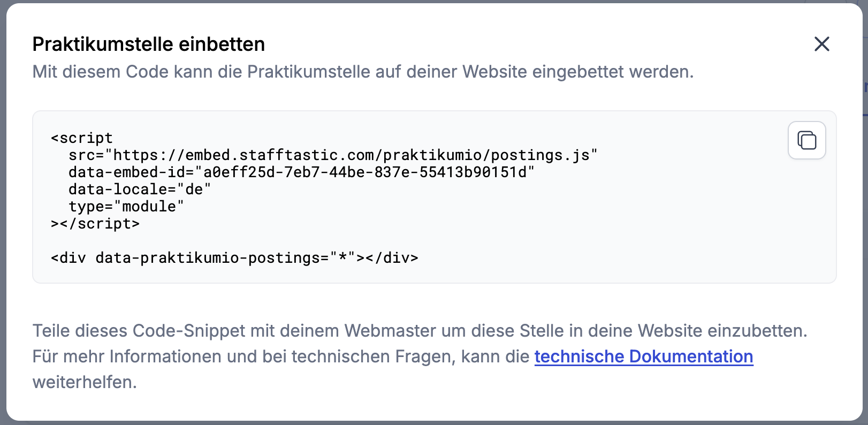Select the closing script tag in the snippet
Screen dimensions: 868x425
(x=95, y=223)
